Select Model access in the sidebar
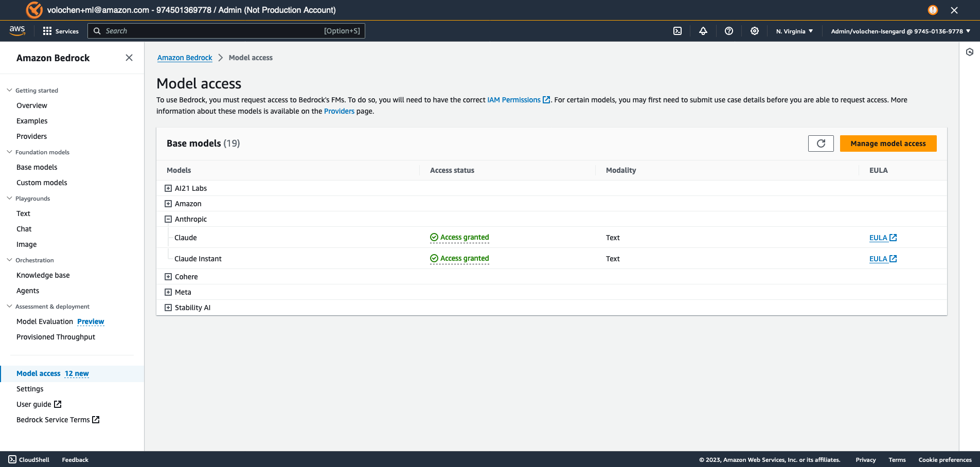 click(x=39, y=373)
